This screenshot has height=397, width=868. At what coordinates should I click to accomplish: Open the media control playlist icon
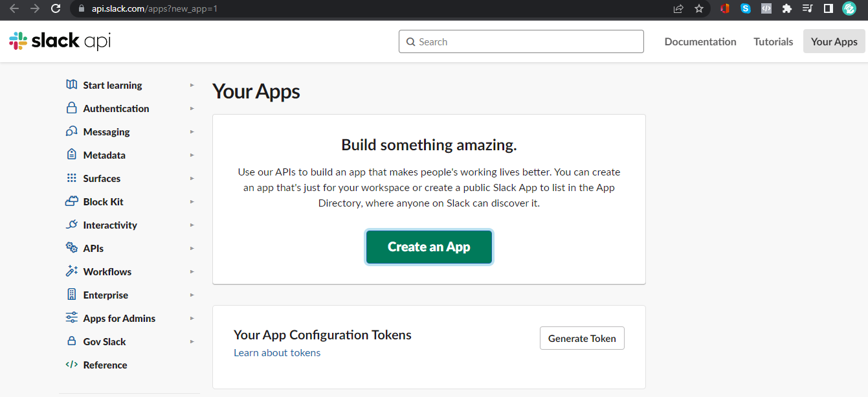tap(807, 8)
